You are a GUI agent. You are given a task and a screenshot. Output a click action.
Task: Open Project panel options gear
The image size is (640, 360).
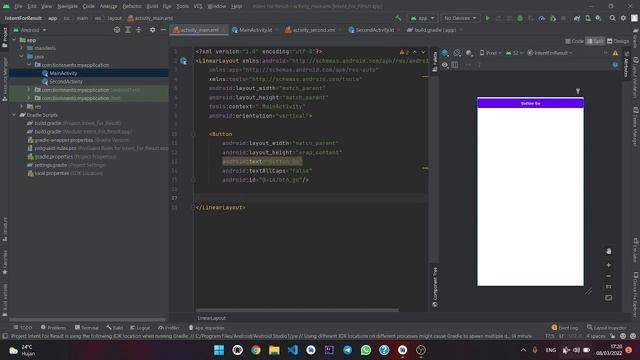point(153,30)
